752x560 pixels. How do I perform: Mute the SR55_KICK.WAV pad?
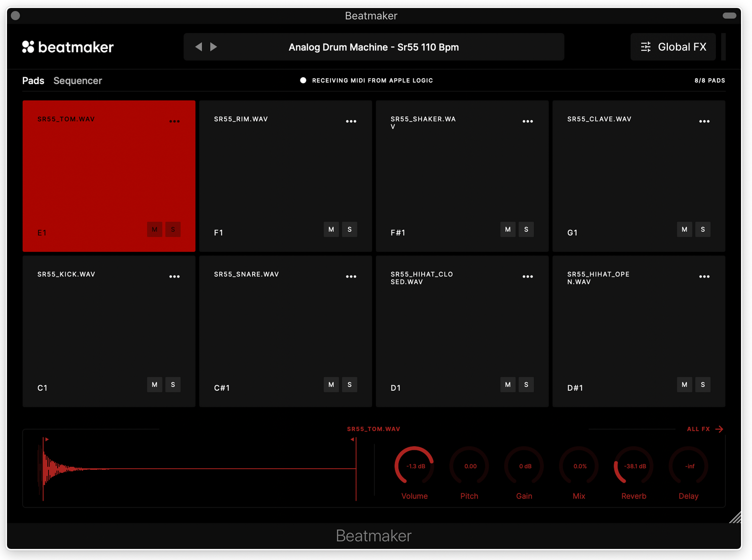click(x=154, y=384)
